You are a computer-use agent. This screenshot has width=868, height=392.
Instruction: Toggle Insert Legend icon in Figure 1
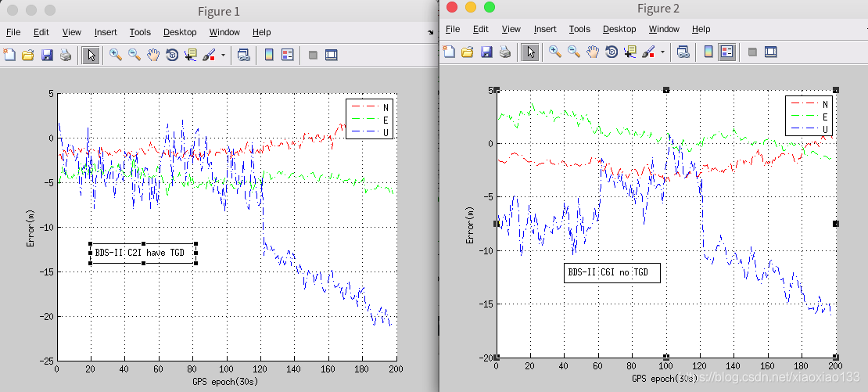coord(288,55)
